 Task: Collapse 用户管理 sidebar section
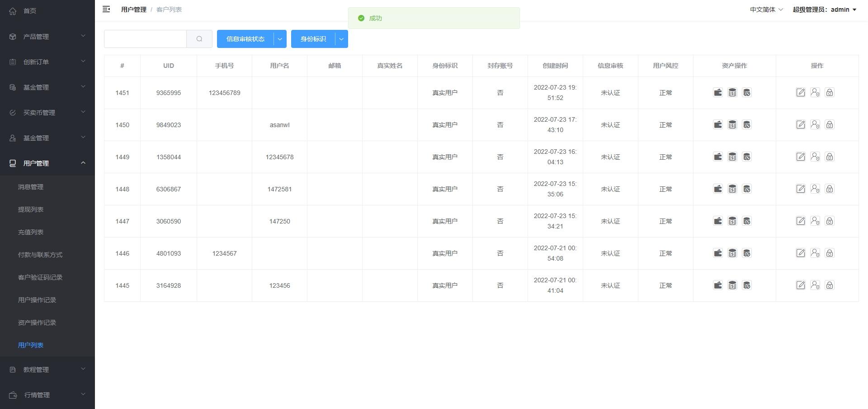click(x=47, y=163)
